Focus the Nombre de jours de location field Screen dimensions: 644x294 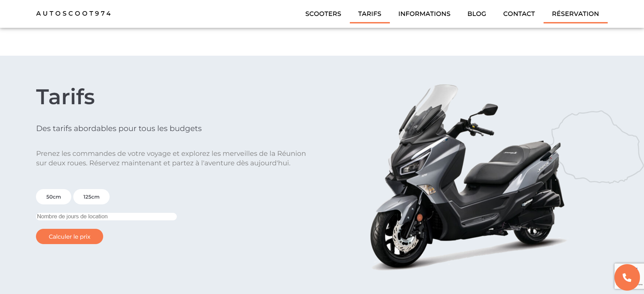106,217
